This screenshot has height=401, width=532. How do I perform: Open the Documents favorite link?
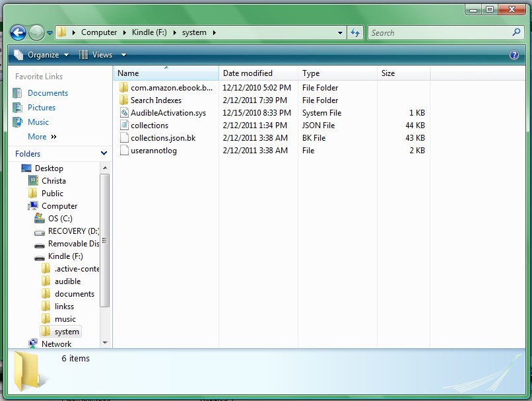point(48,93)
